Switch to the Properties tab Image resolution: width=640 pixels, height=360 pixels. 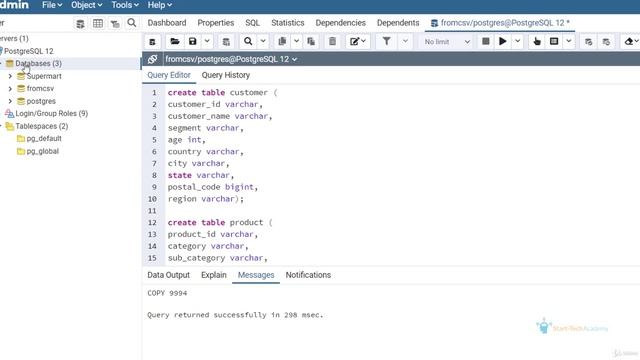[x=216, y=23]
